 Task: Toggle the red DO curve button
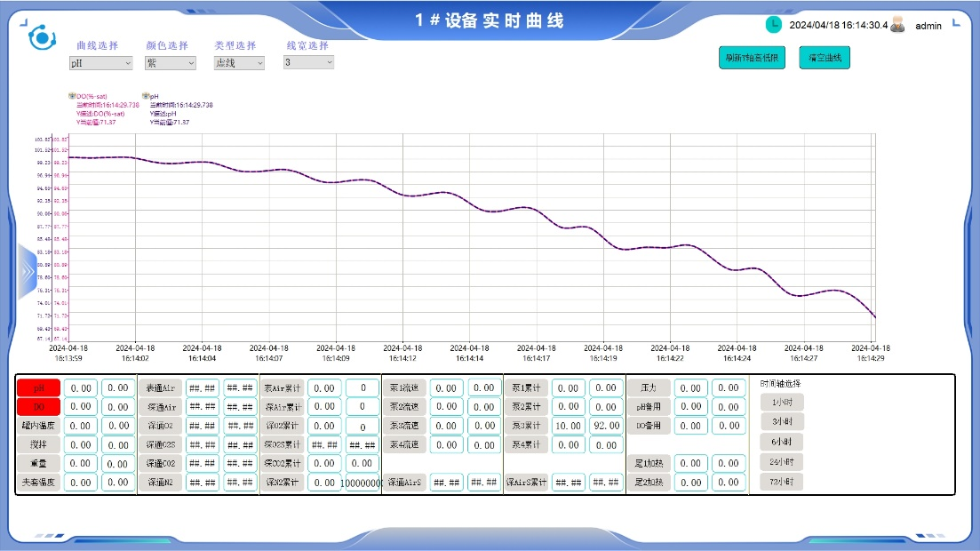[38, 406]
